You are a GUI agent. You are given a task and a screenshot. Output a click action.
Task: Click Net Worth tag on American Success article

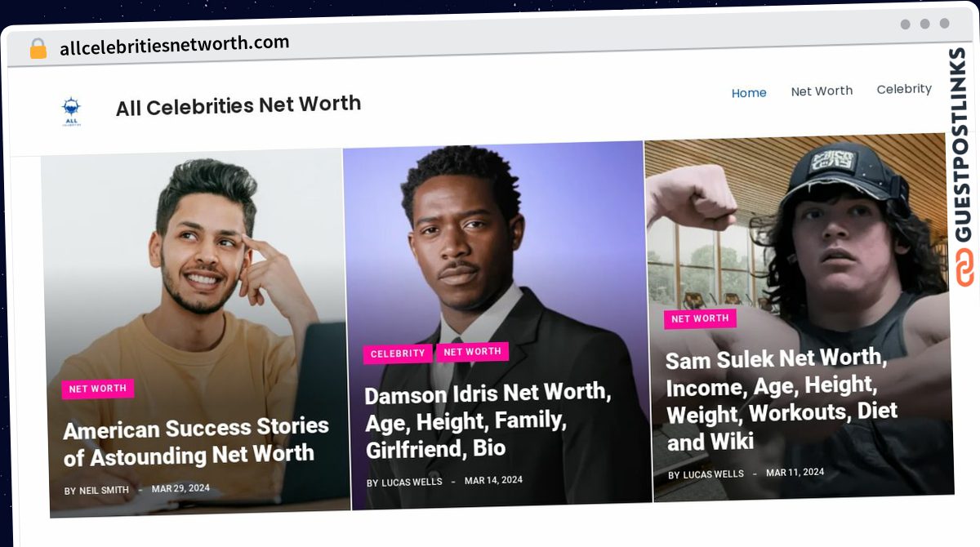98,389
